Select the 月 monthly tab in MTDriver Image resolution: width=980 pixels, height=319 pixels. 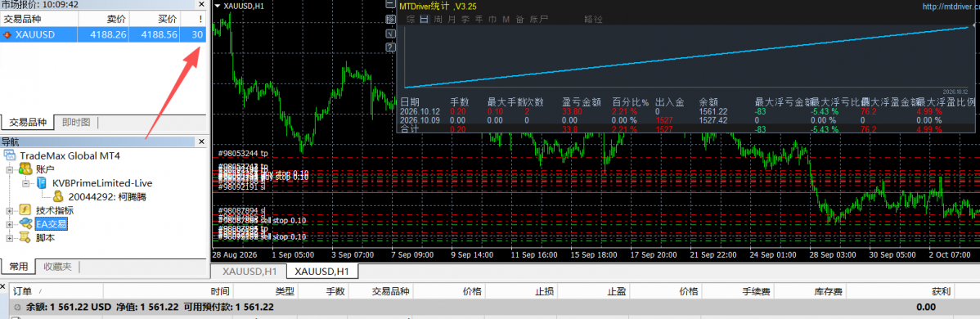(x=452, y=20)
